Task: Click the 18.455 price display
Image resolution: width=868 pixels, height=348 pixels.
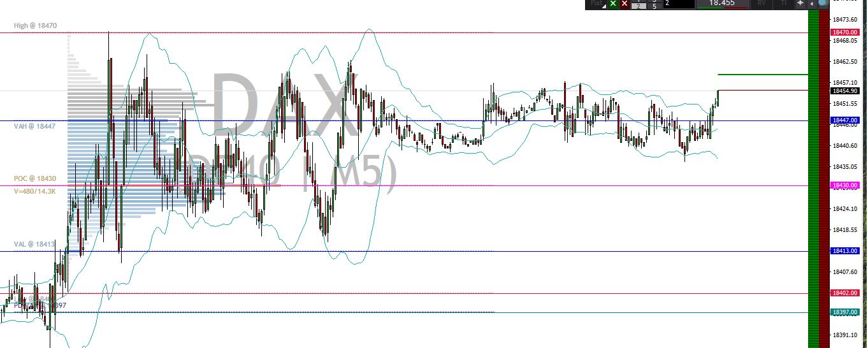Action: tap(723, 4)
